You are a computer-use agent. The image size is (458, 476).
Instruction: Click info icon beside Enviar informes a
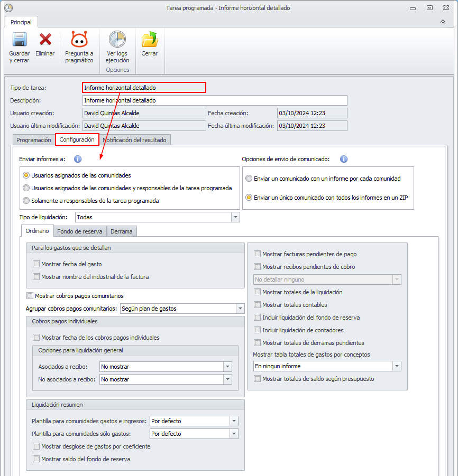click(x=78, y=159)
